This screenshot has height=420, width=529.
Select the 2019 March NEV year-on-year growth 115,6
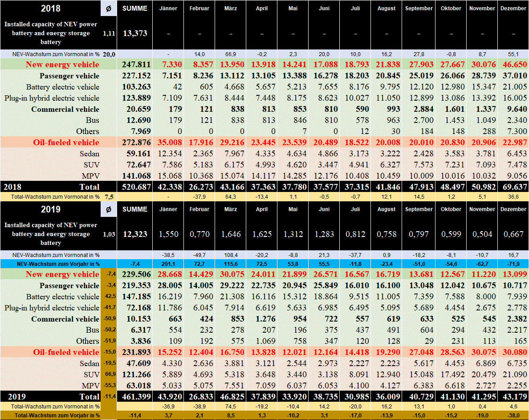point(231,264)
